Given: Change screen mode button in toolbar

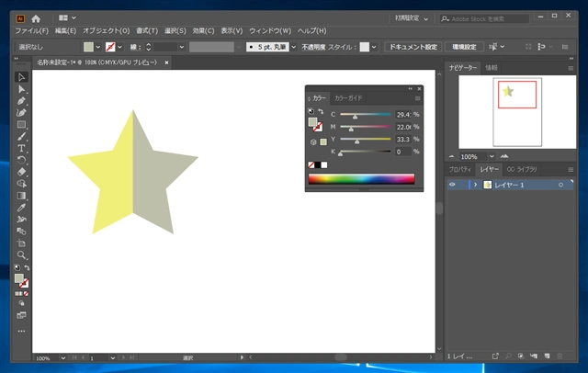Looking at the screenshot, I should pyautogui.click(x=21, y=315).
